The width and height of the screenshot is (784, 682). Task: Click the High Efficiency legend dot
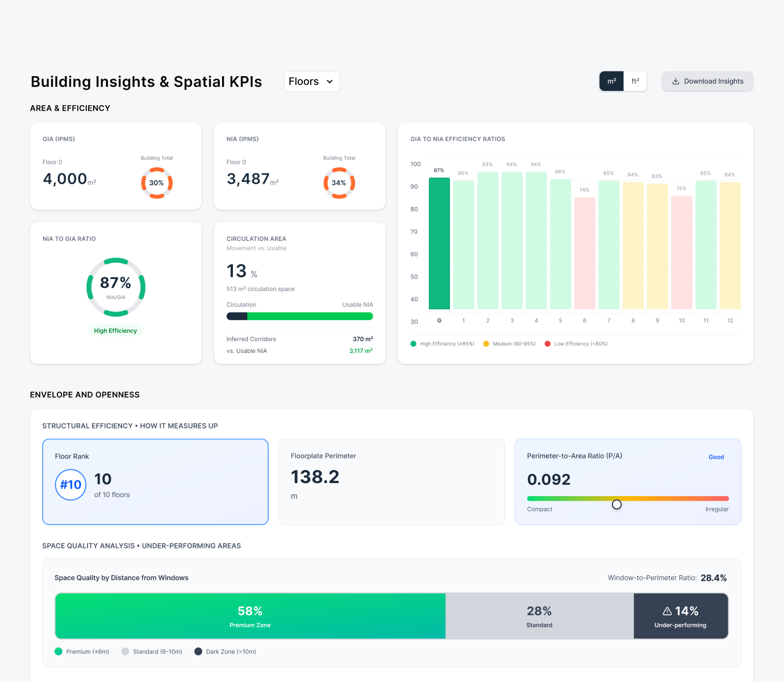point(414,344)
